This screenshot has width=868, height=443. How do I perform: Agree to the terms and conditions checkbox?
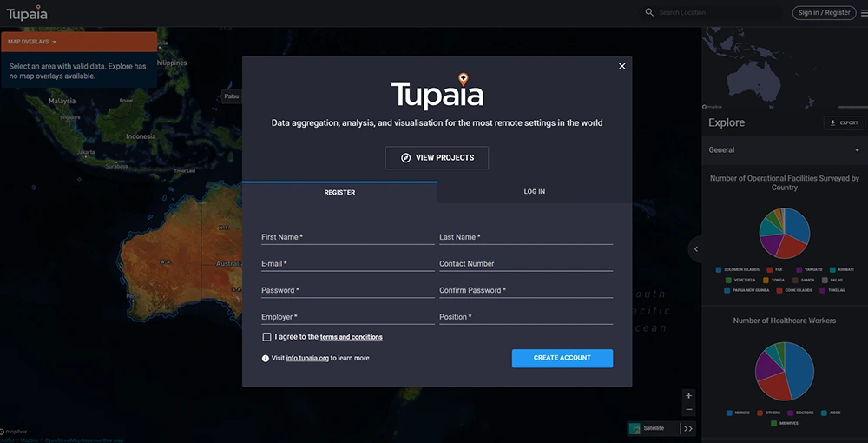pos(266,337)
